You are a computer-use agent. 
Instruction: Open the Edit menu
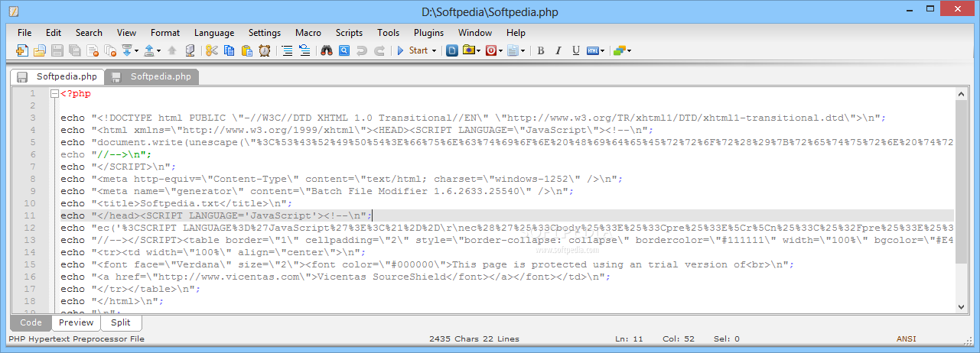click(54, 33)
